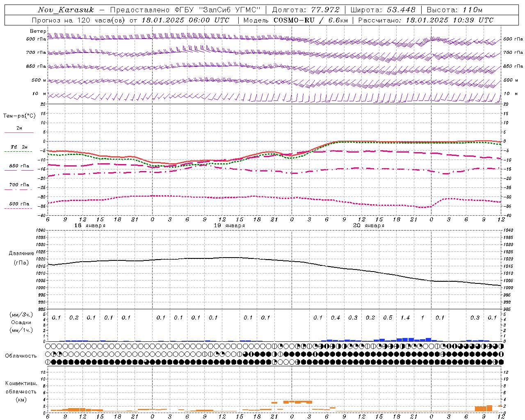Click the date label 18 января
The image size is (525, 420).
[90, 226]
